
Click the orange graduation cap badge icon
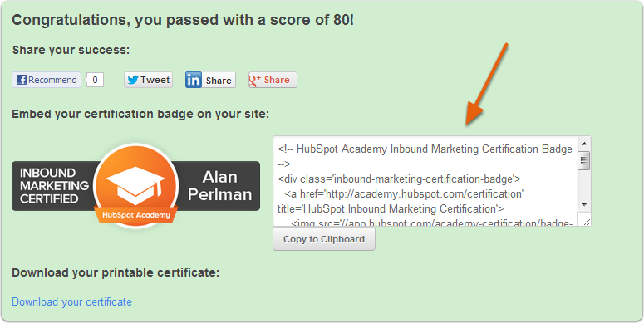pyautogui.click(x=136, y=185)
